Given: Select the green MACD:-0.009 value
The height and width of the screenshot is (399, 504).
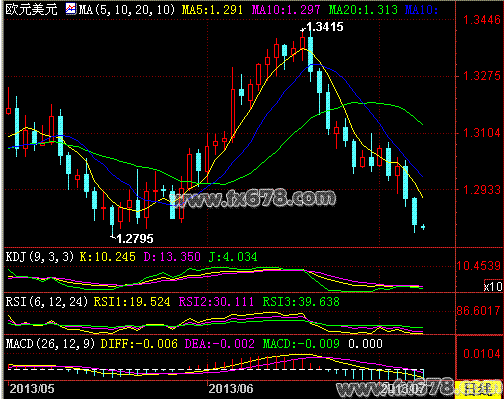Looking at the screenshot, I should pyautogui.click(x=301, y=344).
